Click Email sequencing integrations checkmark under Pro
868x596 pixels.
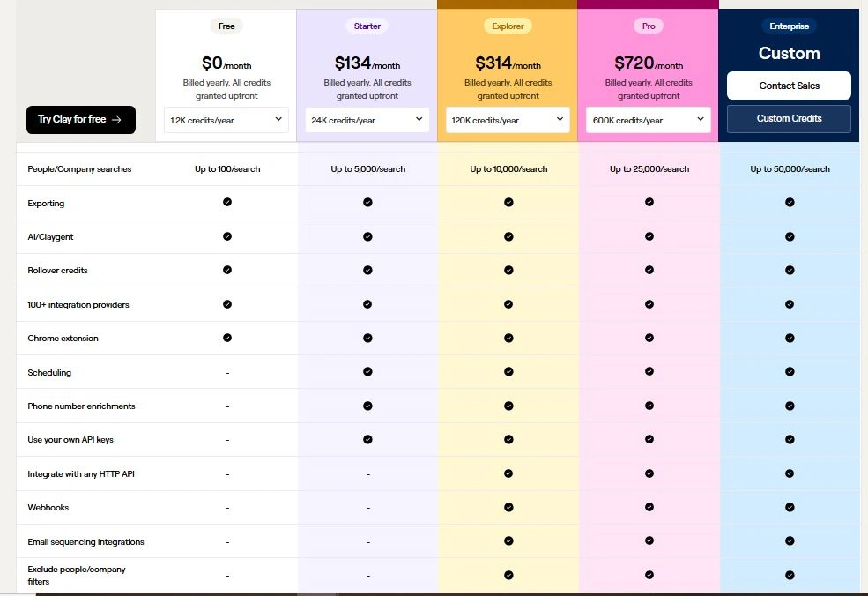click(x=649, y=541)
